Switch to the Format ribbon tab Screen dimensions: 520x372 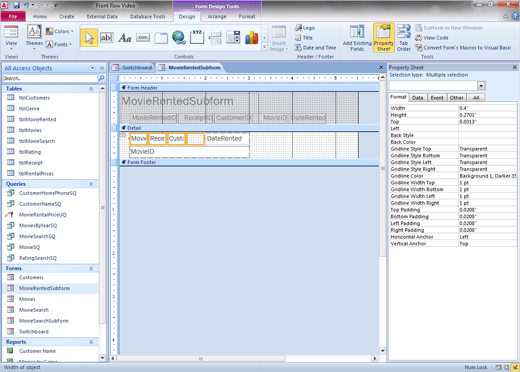coord(247,16)
